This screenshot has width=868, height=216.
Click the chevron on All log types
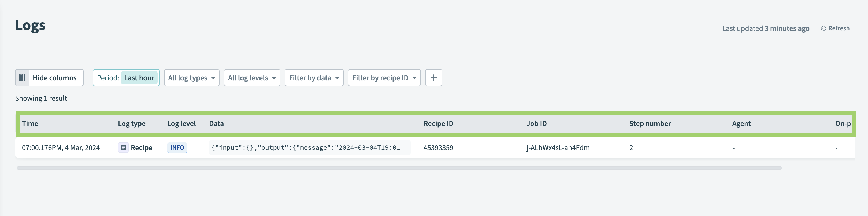213,78
